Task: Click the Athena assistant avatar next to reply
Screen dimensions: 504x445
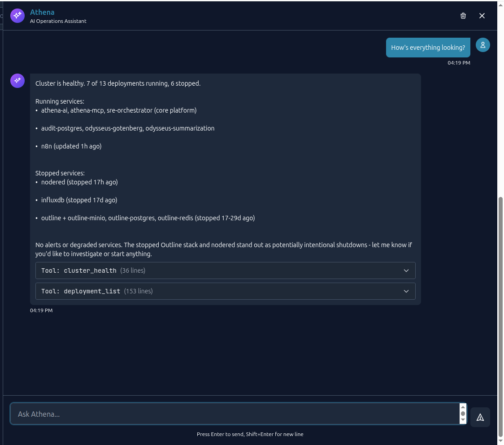Action: 17,81
